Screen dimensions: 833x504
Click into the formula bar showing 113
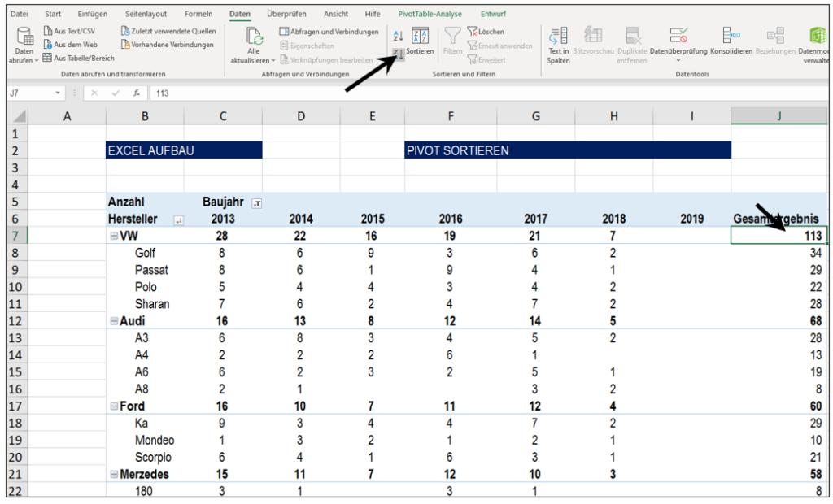(489, 93)
